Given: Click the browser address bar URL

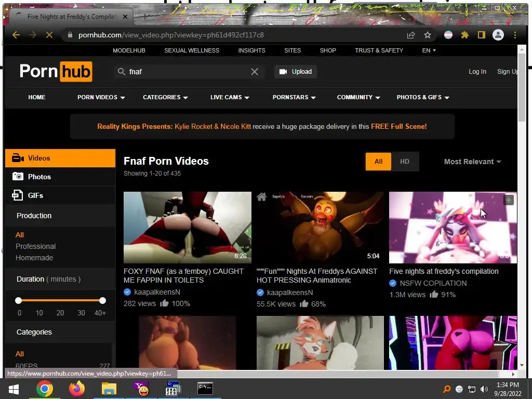Looking at the screenshot, I should (171, 35).
